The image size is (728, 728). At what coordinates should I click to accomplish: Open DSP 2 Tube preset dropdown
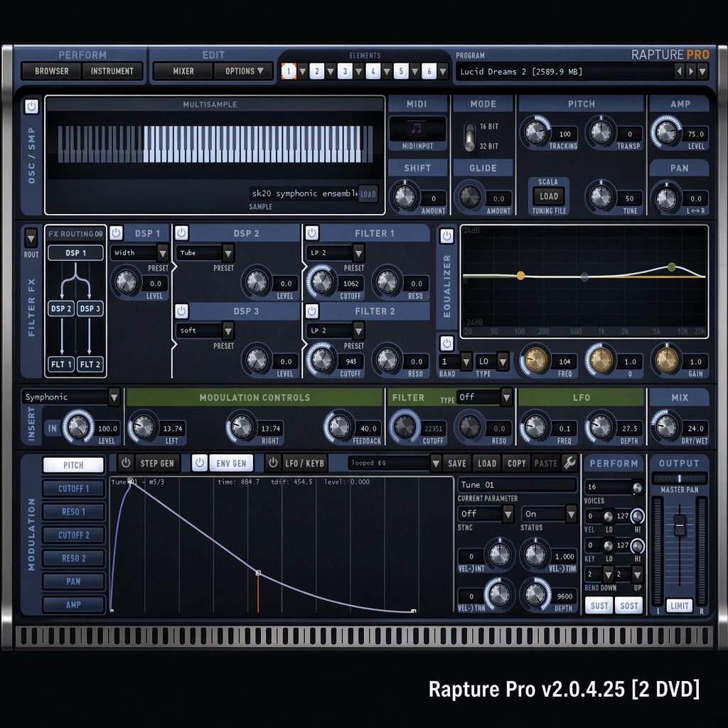click(228, 253)
